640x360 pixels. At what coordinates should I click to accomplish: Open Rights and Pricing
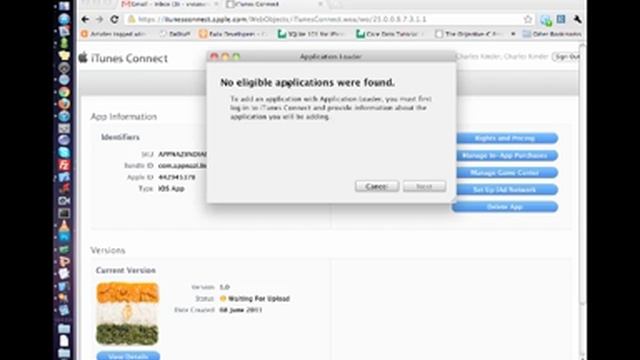tap(504, 138)
